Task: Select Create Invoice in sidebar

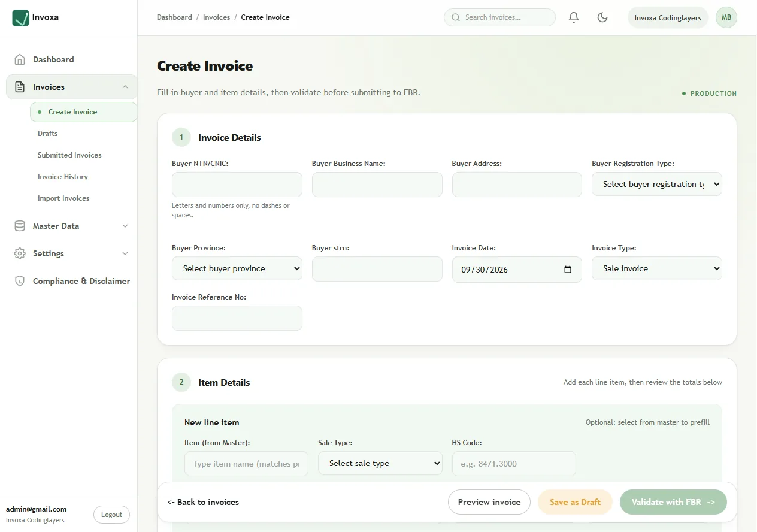Action: pos(84,112)
